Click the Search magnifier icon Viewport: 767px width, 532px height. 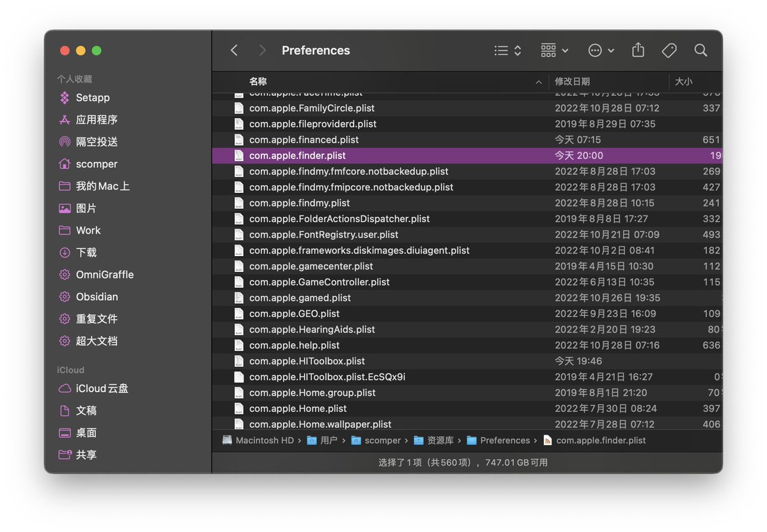click(701, 50)
